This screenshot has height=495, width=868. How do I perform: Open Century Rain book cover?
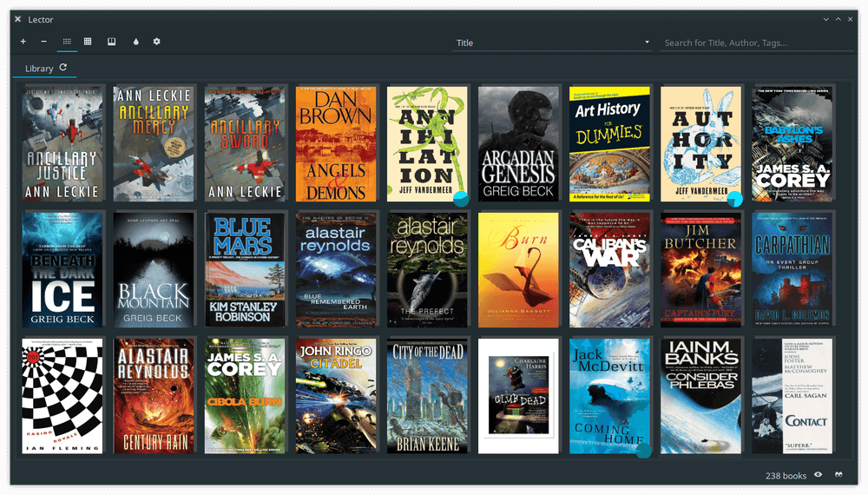point(154,397)
